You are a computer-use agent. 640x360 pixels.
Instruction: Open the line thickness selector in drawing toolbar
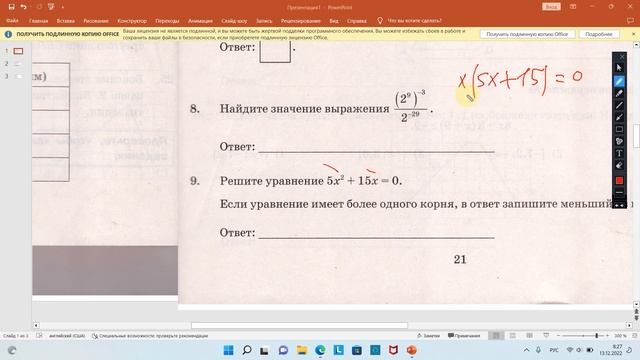click(x=619, y=192)
